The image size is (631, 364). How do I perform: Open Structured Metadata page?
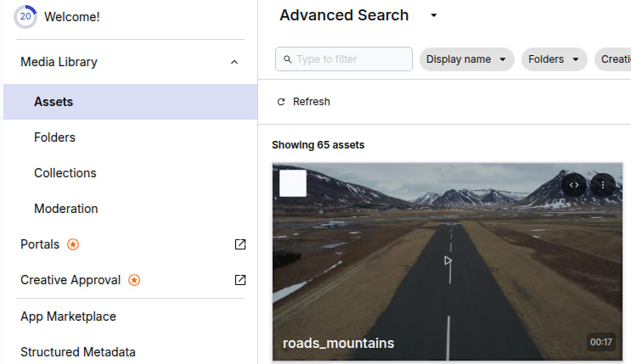pos(77,352)
